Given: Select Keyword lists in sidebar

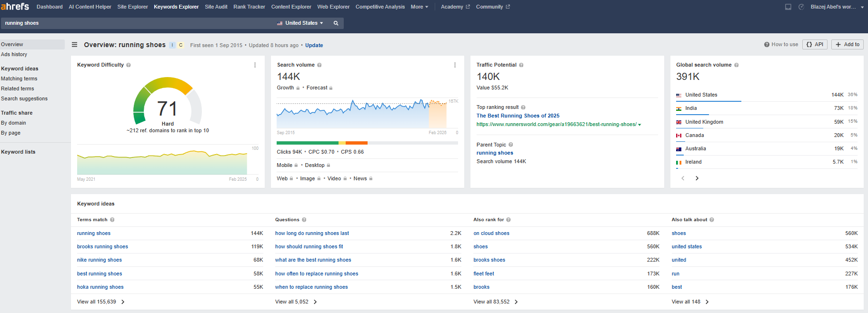Looking at the screenshot, I should [x=18, y=152].
